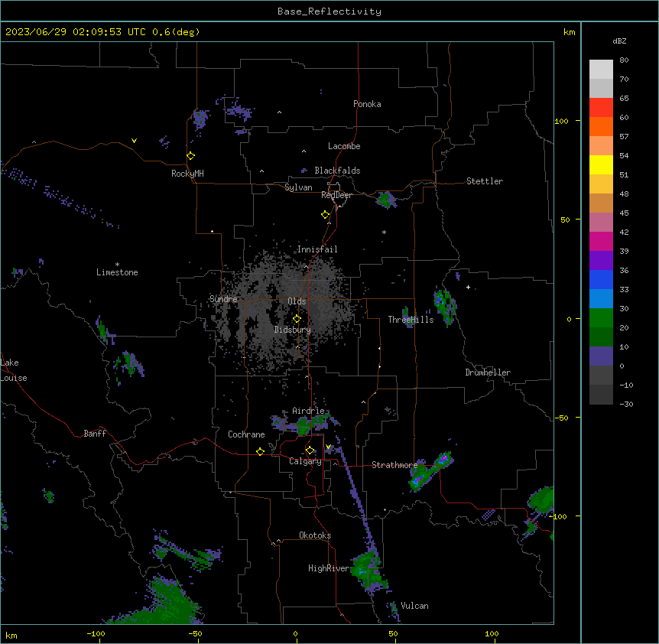659x644 pixels.
Task: Click the Base_Reflectivity title
Action: (x=329, y=11)
